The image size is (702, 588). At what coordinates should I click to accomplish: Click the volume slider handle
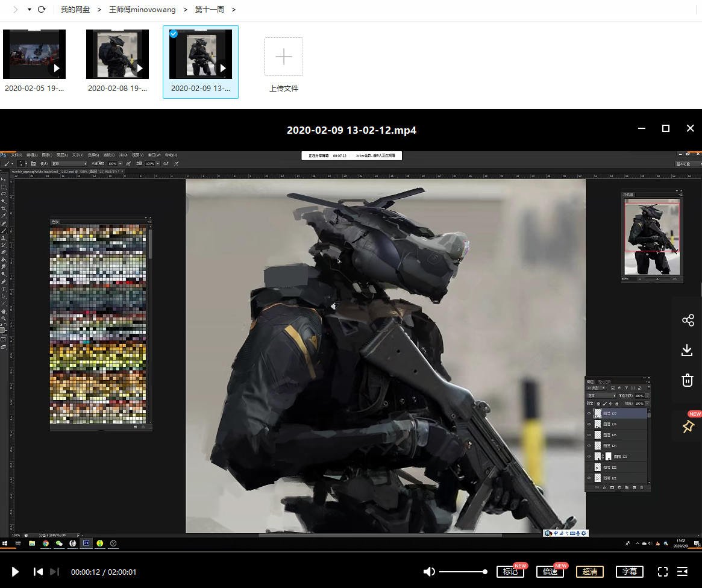[x=484, y=572]
